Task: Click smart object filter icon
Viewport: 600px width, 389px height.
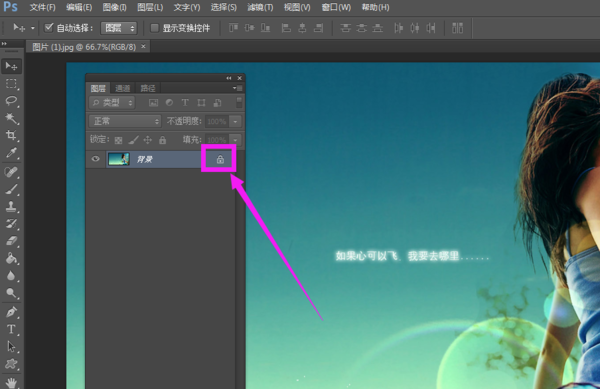Action: click(217, 103)
